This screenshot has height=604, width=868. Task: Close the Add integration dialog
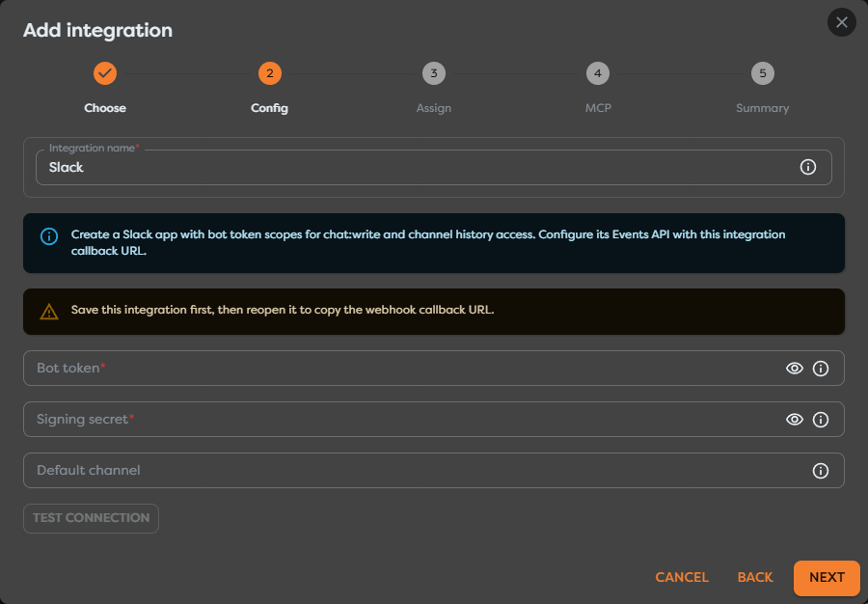(x=841, y=22)
